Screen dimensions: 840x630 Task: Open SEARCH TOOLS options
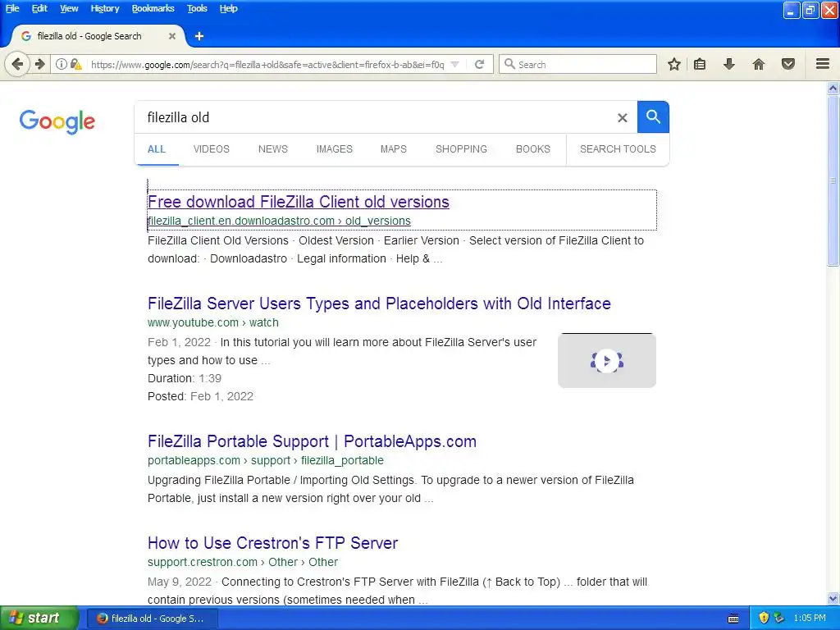point(618,149)
